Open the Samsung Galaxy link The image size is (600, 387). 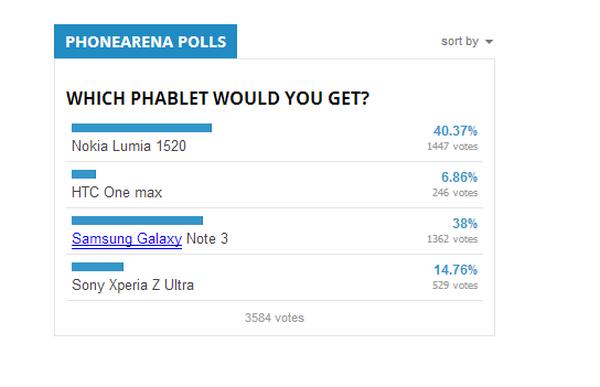click(x=127, y=239)
